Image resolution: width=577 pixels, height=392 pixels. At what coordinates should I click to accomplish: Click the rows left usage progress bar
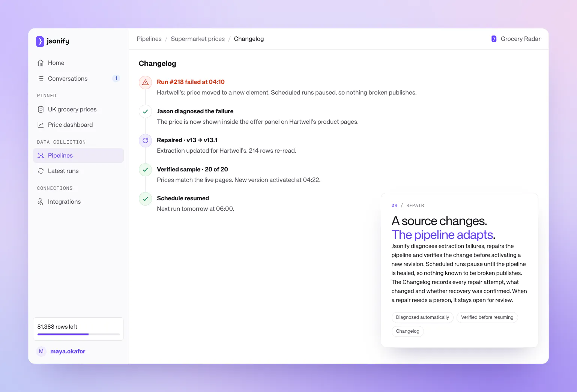[78, 334]
